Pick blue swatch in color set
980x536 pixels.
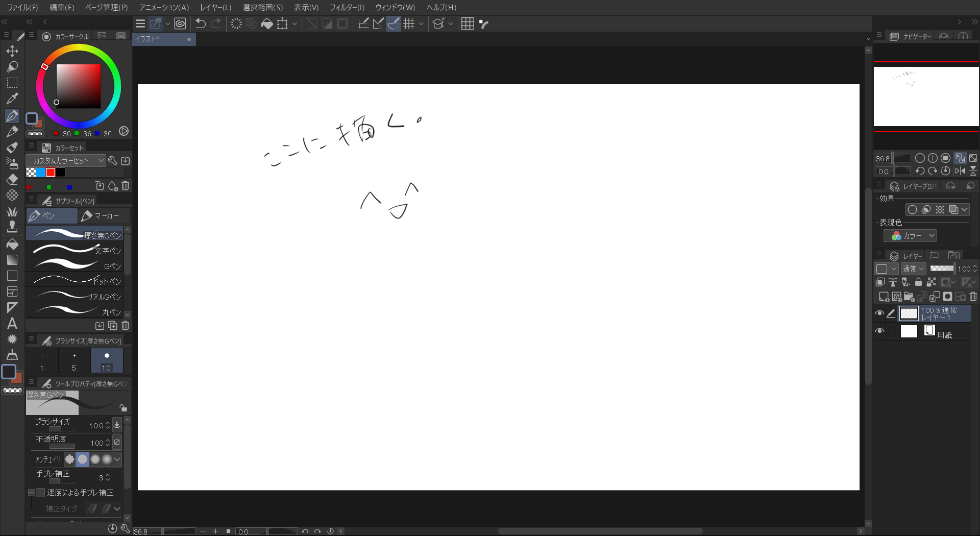41,173
